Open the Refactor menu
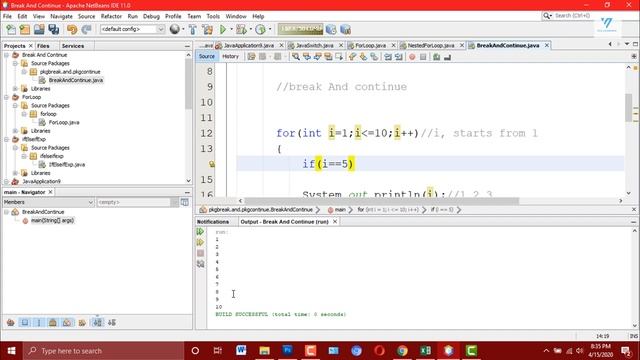Viewport: 640px width, 360px height. pyautogui.click(x=111, y=16)
